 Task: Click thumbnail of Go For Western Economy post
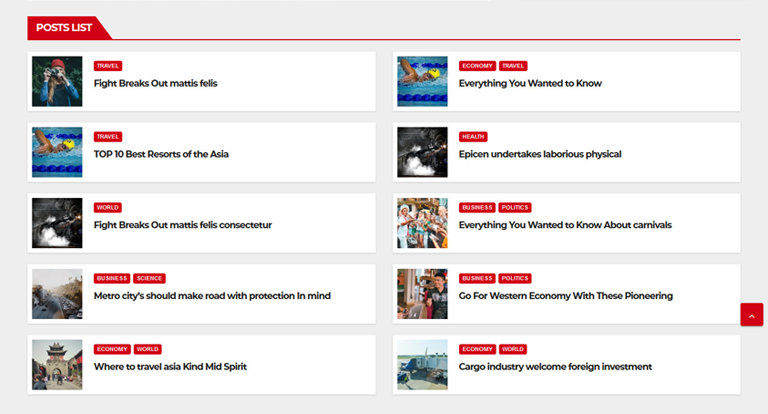pyautogui.click(x=422, y=293)
